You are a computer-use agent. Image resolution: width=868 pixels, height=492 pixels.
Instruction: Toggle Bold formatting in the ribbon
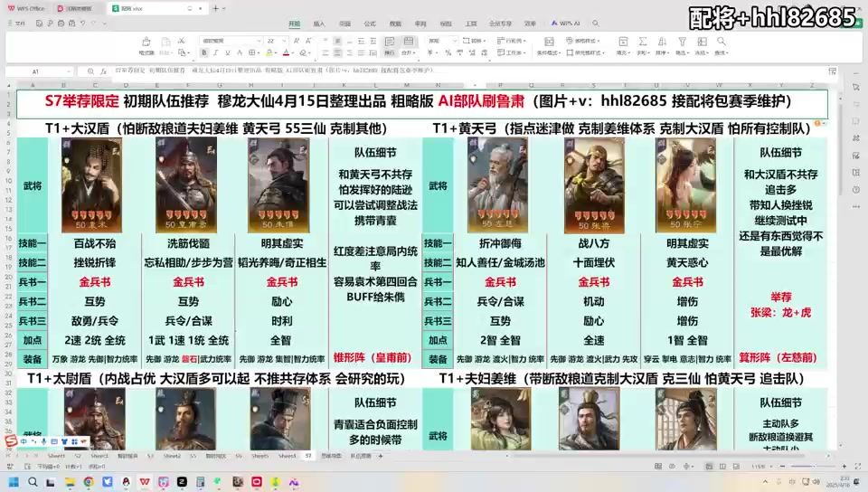[x=203, y=53]
